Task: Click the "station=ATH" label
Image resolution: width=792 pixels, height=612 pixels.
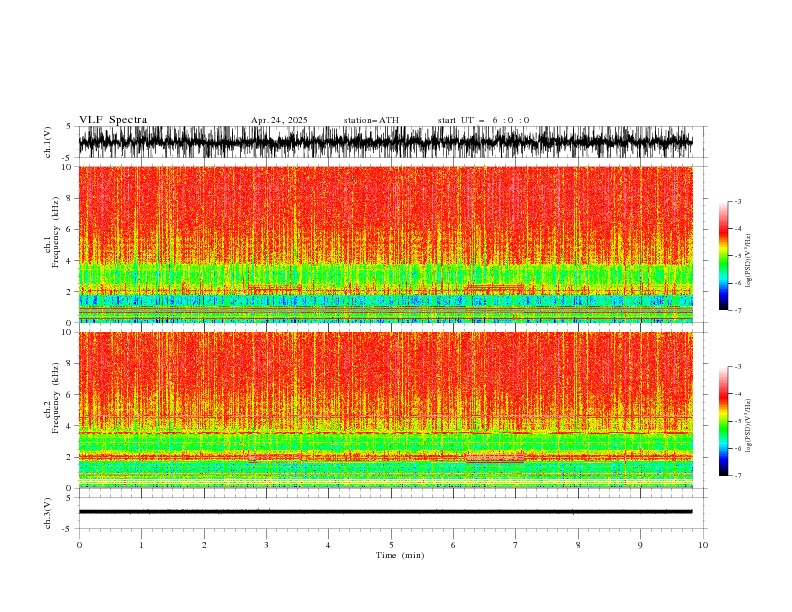Action: click(x=371, y=120)
